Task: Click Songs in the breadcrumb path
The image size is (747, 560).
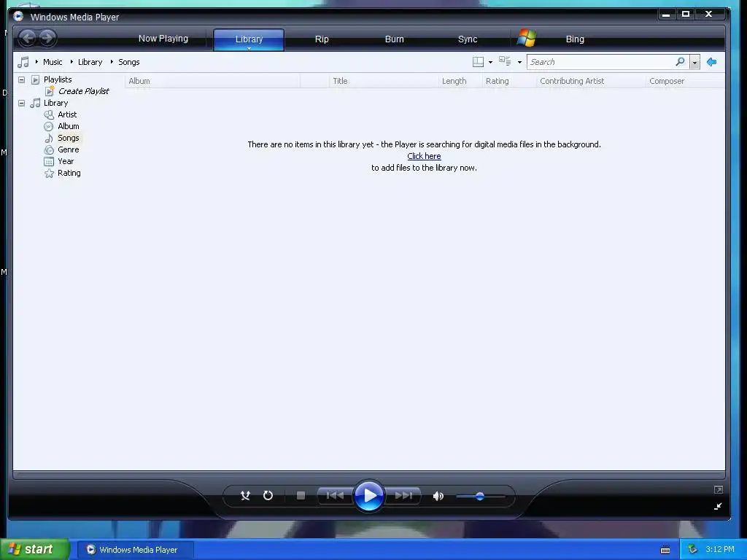Action: click(x=128, y=62)
